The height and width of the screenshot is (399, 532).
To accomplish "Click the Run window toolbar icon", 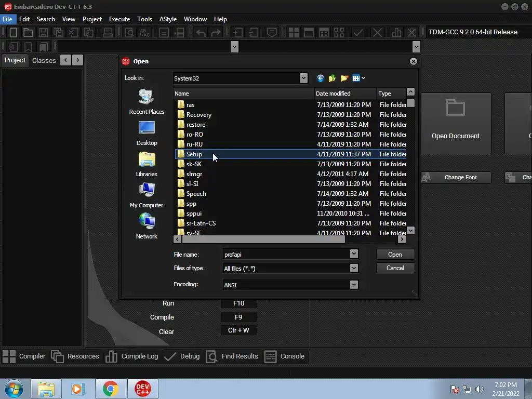I will [309, 32].
